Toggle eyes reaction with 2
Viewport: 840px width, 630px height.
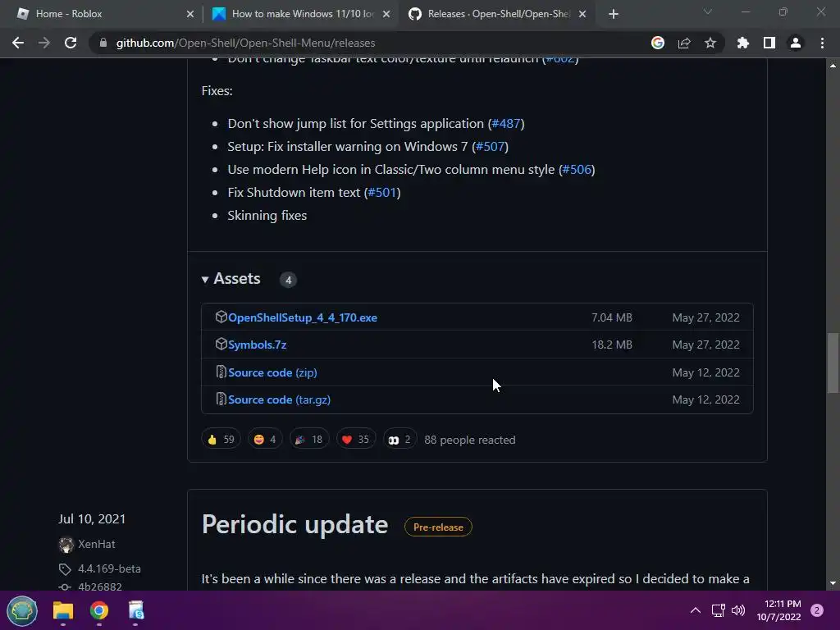(x=399, y=440)
